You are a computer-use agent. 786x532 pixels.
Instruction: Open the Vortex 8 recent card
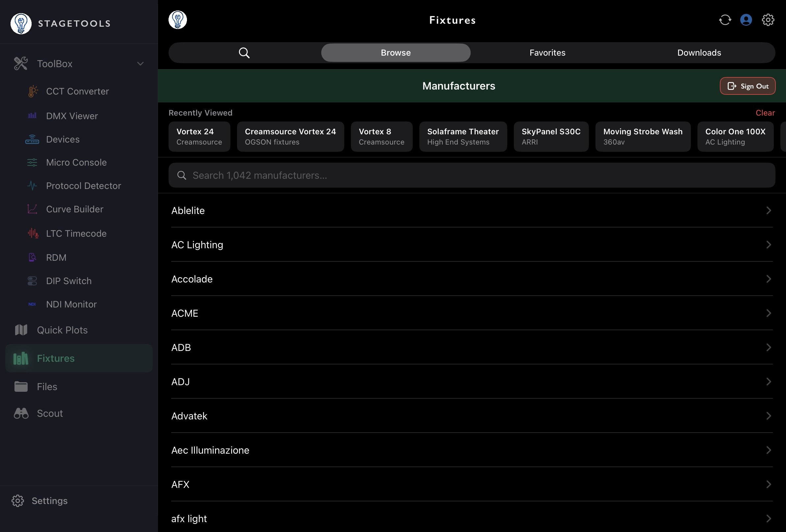[381, 137]
